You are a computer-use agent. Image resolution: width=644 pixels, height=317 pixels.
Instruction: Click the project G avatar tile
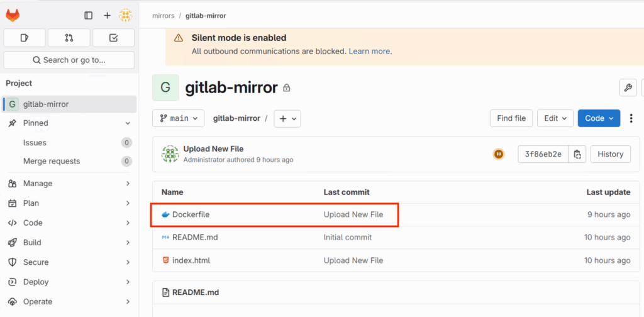tap(165, 87)
